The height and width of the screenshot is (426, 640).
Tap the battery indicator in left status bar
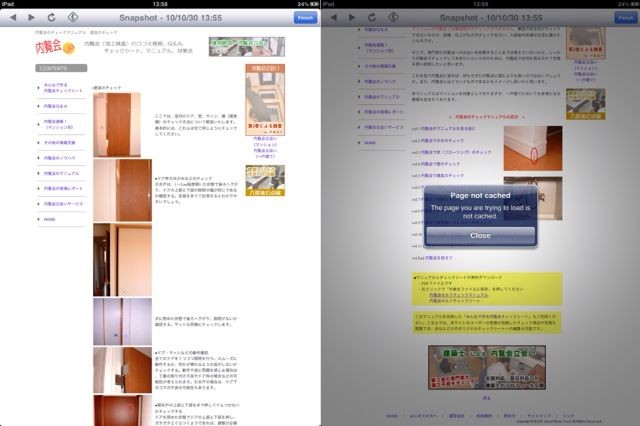tap(314, 4)
